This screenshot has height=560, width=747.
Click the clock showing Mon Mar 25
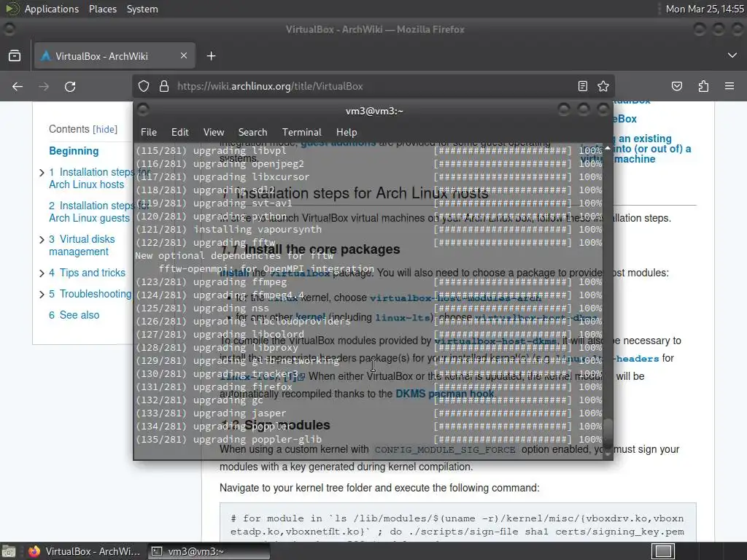click(x=705, y=9)
